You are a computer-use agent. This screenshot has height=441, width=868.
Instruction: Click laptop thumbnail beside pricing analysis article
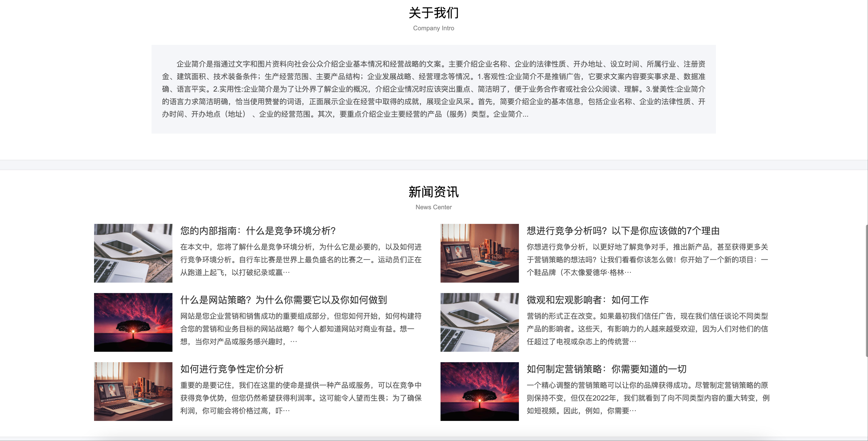click(133, 391)
